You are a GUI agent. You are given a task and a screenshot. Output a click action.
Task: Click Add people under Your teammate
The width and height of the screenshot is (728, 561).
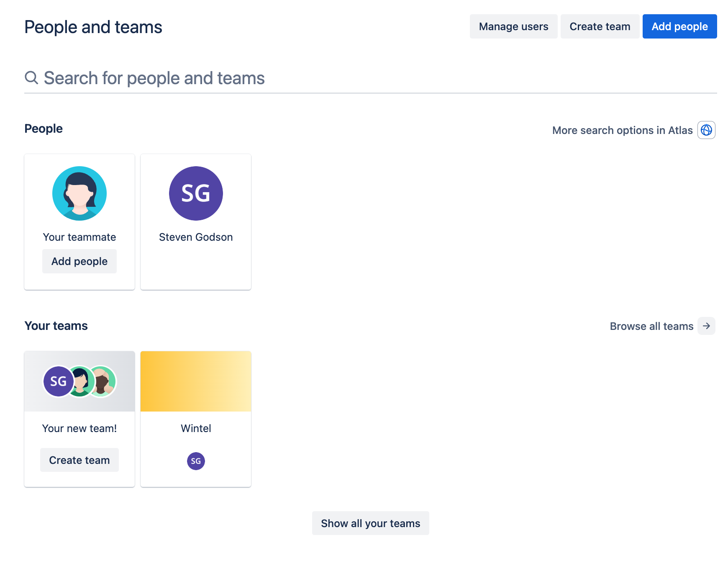coord(79,261)
